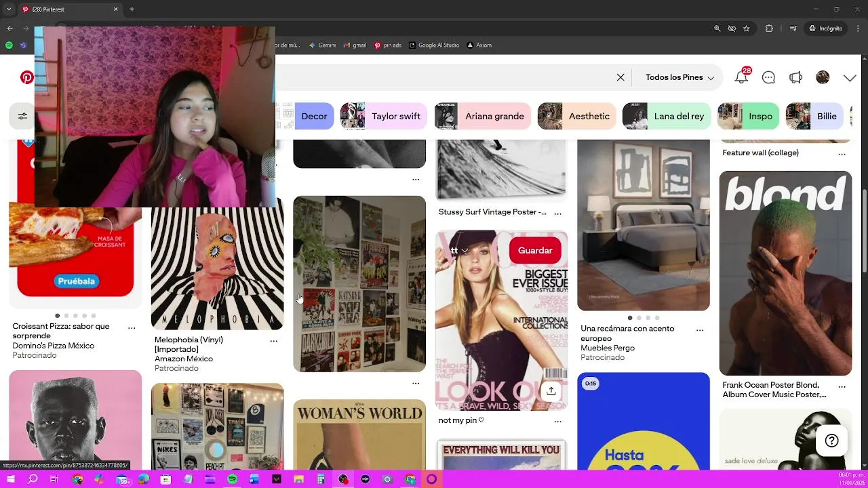Open the A Woman's World poster pin
This screenshot has width=868, height=488.
pos(359,434)
